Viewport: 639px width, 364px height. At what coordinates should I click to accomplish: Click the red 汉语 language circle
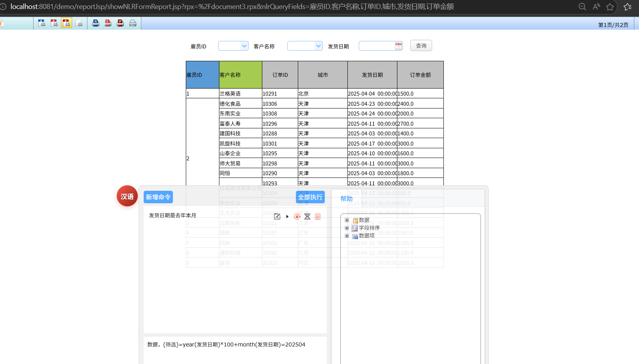[x=127, y=196]
